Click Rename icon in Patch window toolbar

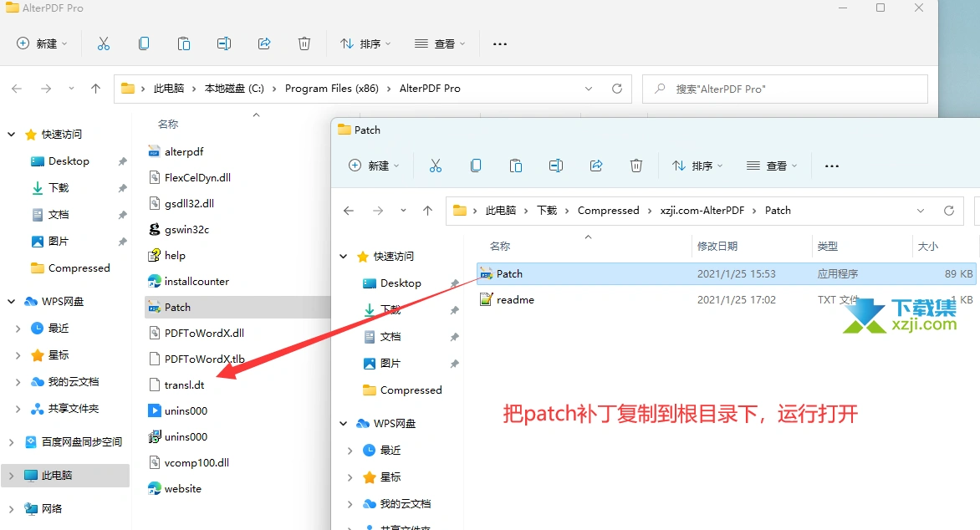tap(555, 166)
